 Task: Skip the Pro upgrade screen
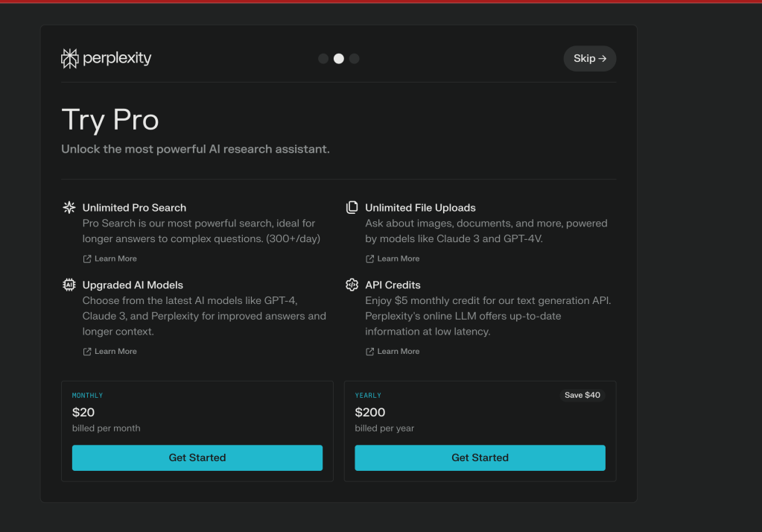[589, 58]
